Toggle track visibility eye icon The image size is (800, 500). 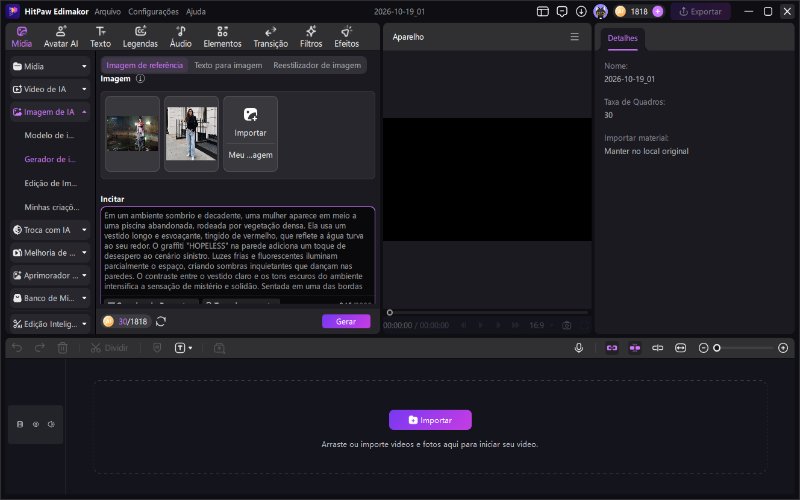tap(36, 424)
